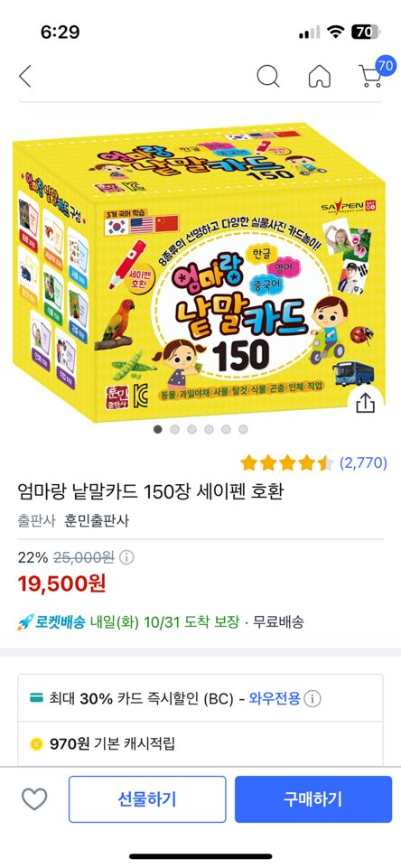Tap the share icon on product image
This screenshot has height=868, width=401.
tap(365, 404)
